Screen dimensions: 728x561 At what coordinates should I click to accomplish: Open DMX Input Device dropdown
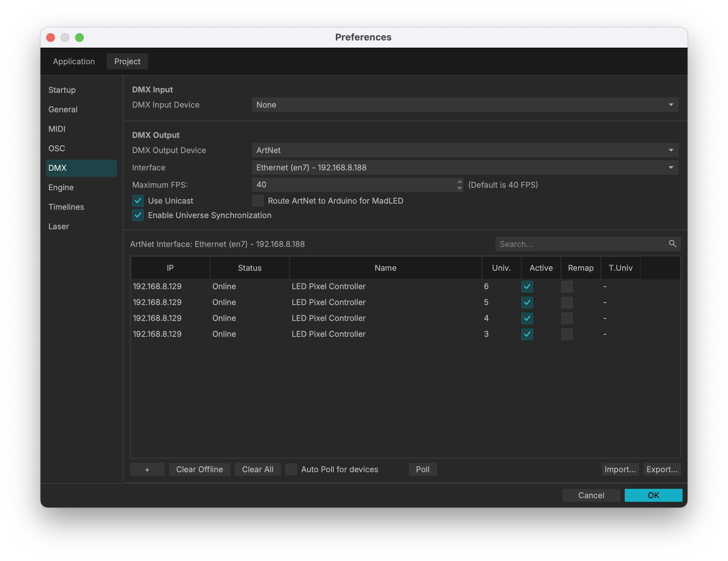click(465, 105)
